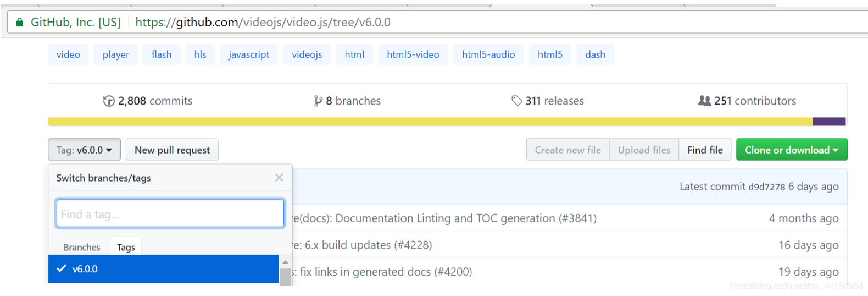Expand the Clone or download menu
Screen dimensions: 868x296
791,150
